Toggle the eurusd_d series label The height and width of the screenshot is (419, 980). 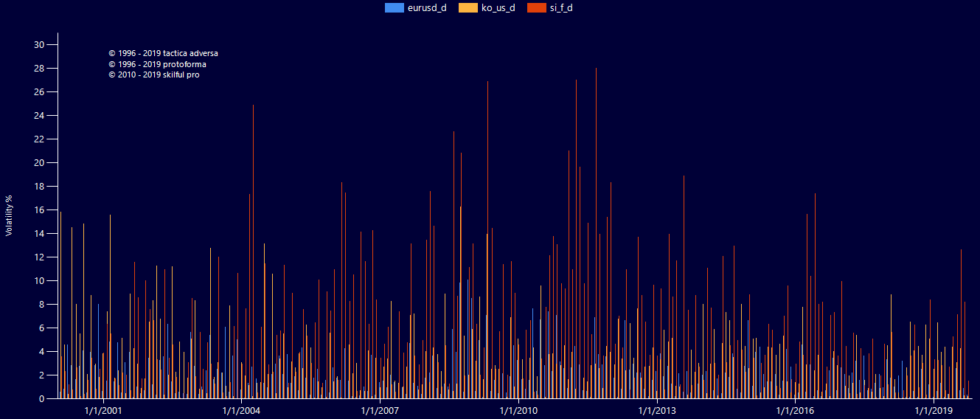click(427, 8)
